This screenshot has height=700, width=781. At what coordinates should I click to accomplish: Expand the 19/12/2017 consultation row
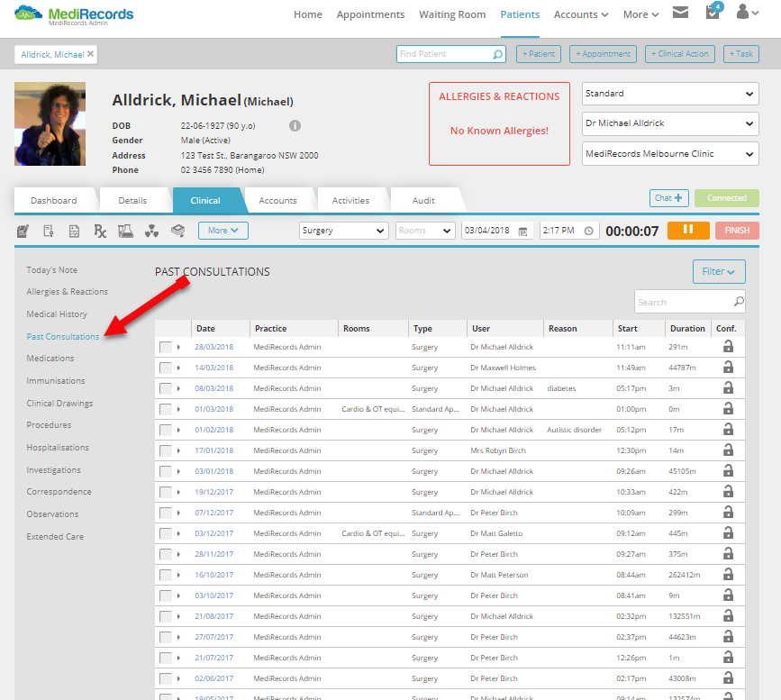(x=178, y=492)
